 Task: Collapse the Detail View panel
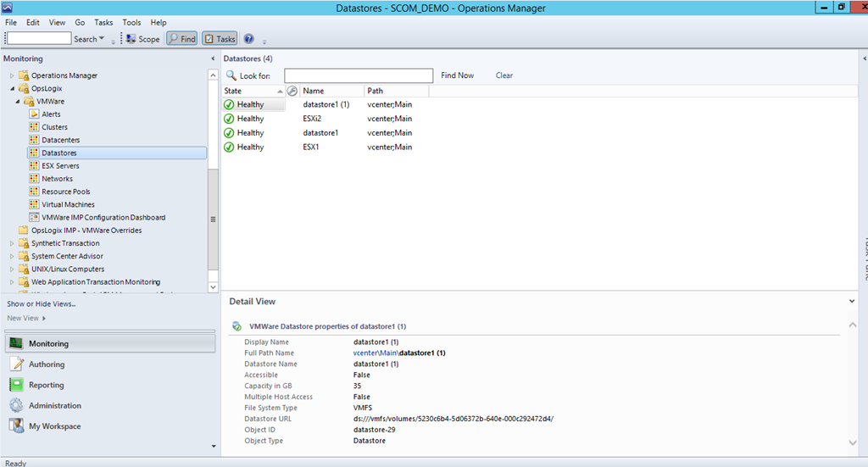tap(851, 301)
